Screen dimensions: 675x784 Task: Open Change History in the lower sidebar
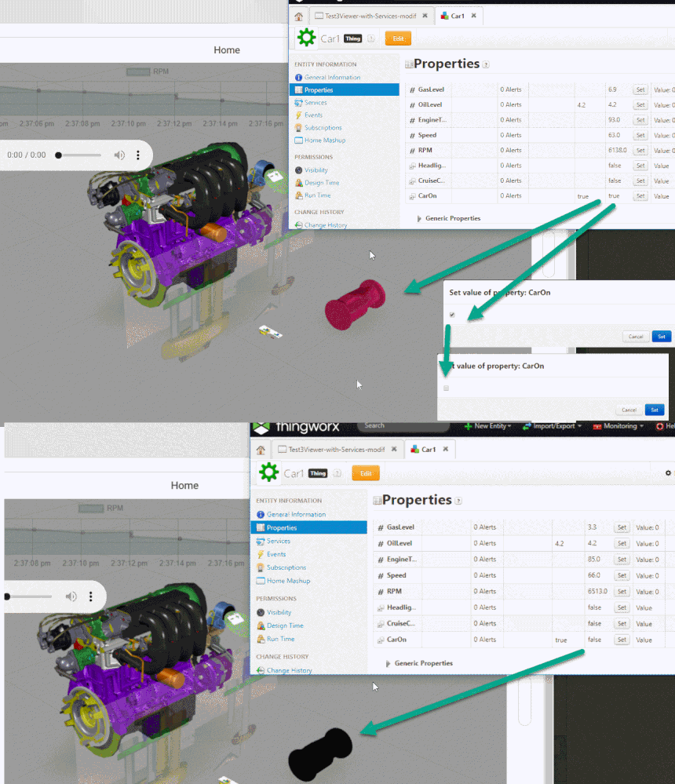click(284, 670)
